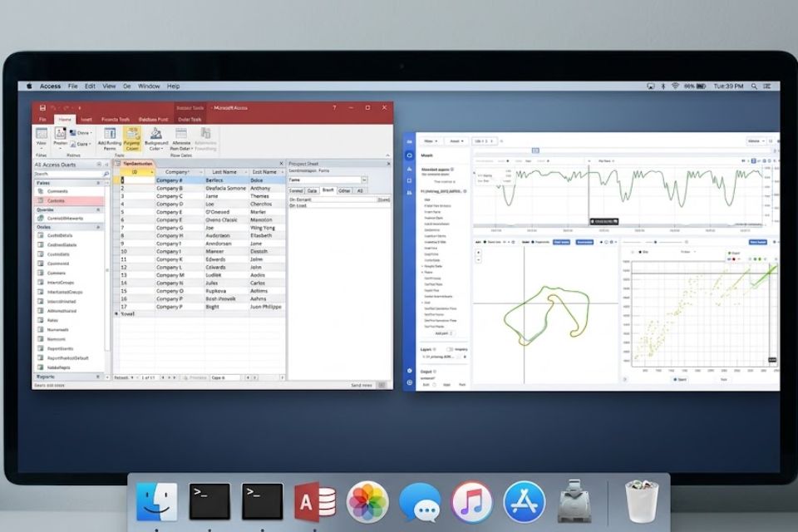Screen dimensions: 798x532
Task: Open the File menu in macOS menu bar
Action: coord(73,86)
